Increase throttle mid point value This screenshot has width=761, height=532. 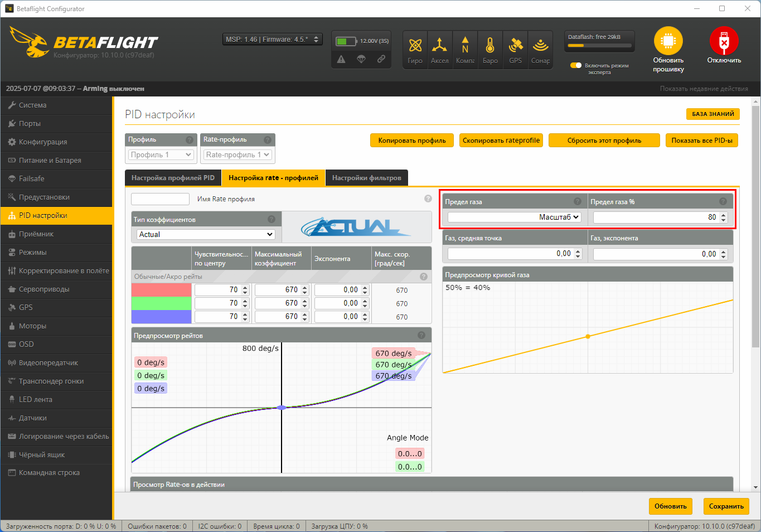pyautogui.click(x=578, y=251)
